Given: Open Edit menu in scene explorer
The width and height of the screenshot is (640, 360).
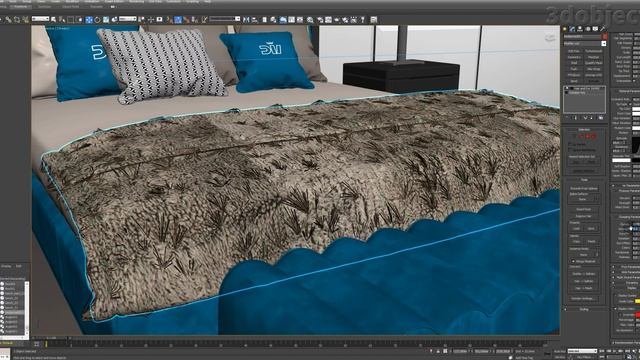Looking at the screenshot, I should [x=18, y=266].
